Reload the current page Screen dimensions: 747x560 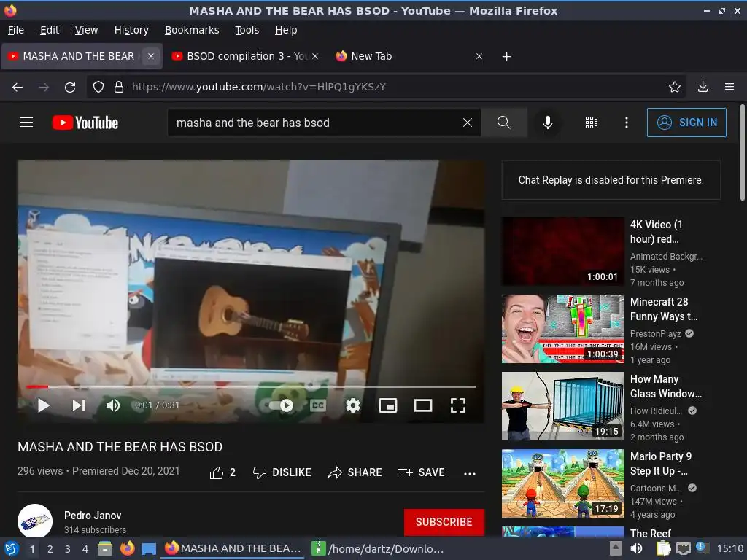point(70,87)
